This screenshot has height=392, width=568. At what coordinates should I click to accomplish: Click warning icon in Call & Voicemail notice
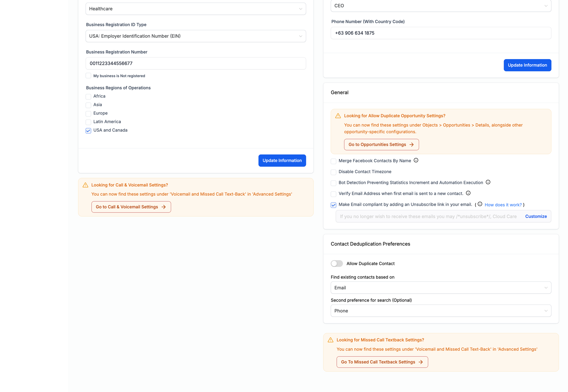(85, 185)
